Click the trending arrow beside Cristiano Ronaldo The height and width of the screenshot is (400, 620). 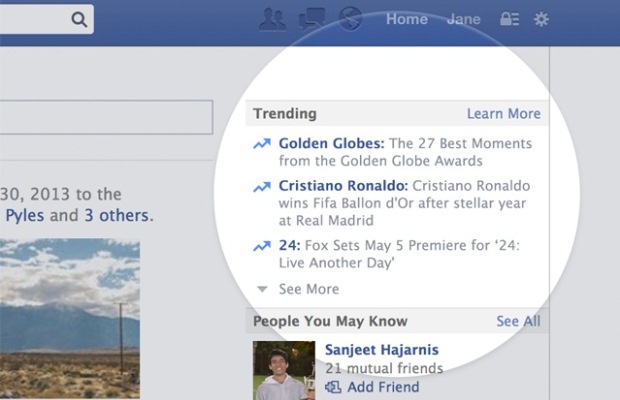click(262, 186)
